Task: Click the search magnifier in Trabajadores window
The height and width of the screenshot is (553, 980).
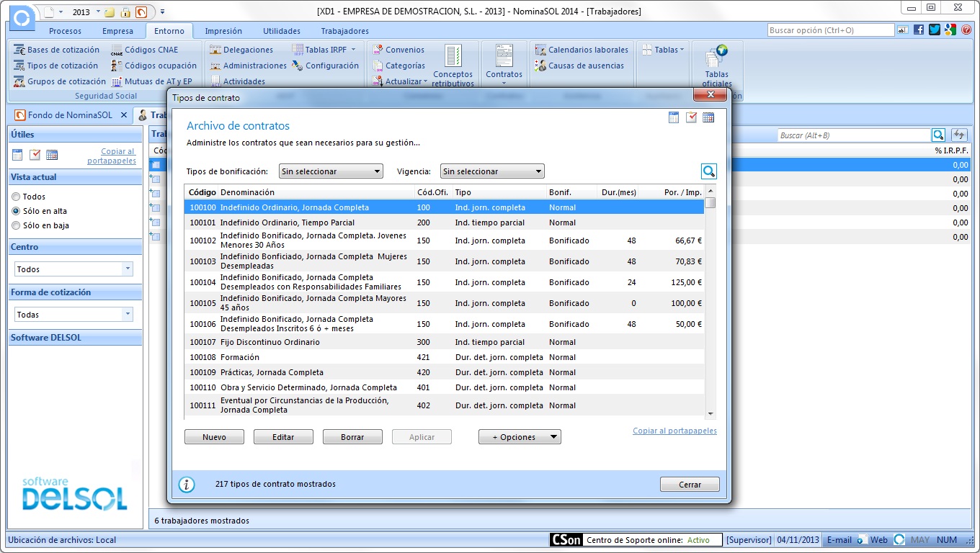Action: click(x=938, y=135)
